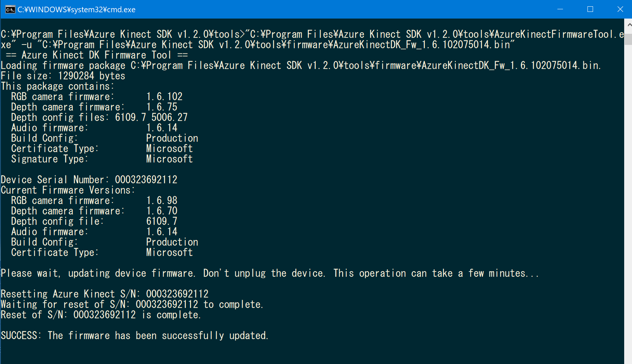Maximize the cmd.exe window
This screenshot has height=364, width=632.
(590, 9)
